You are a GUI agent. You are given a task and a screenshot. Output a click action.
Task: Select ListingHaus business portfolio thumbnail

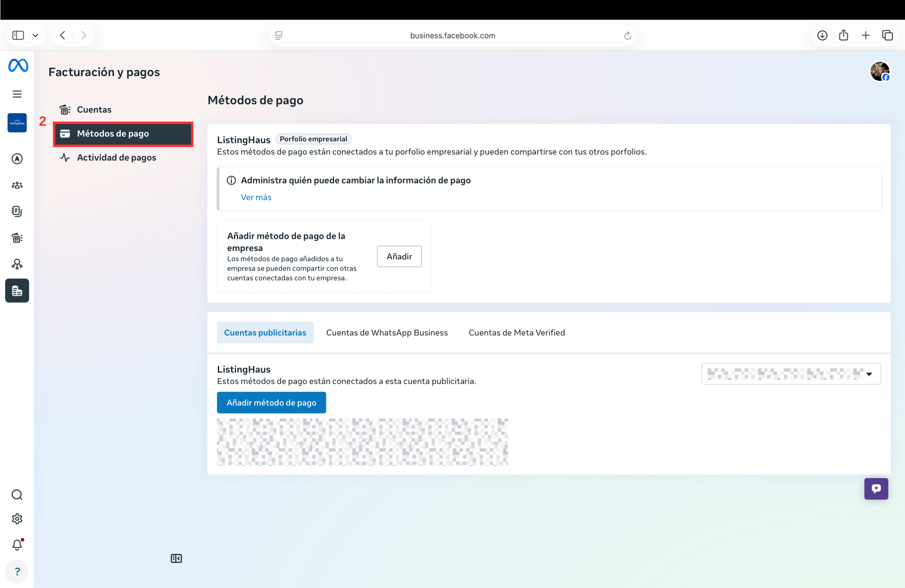tap(17, 123)
